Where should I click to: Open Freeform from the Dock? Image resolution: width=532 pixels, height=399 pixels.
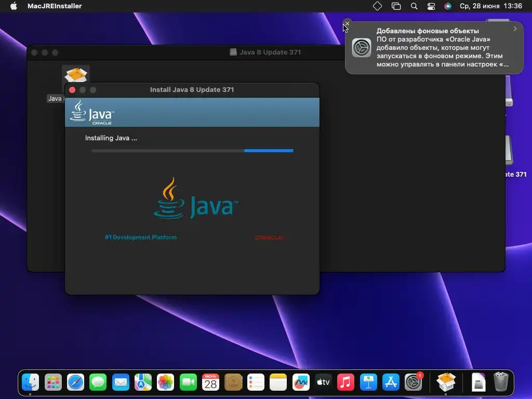click(301, 382)
